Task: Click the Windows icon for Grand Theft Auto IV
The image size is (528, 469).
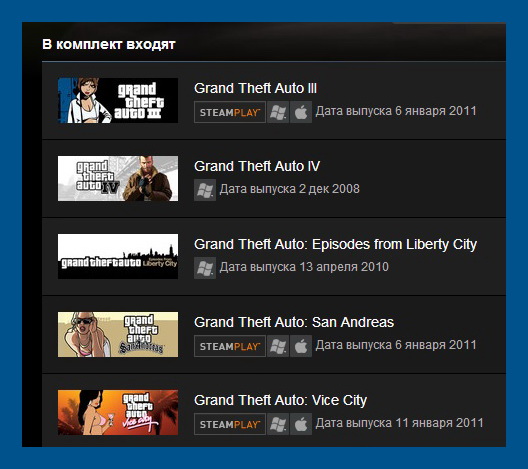Action: coord(205,190)
